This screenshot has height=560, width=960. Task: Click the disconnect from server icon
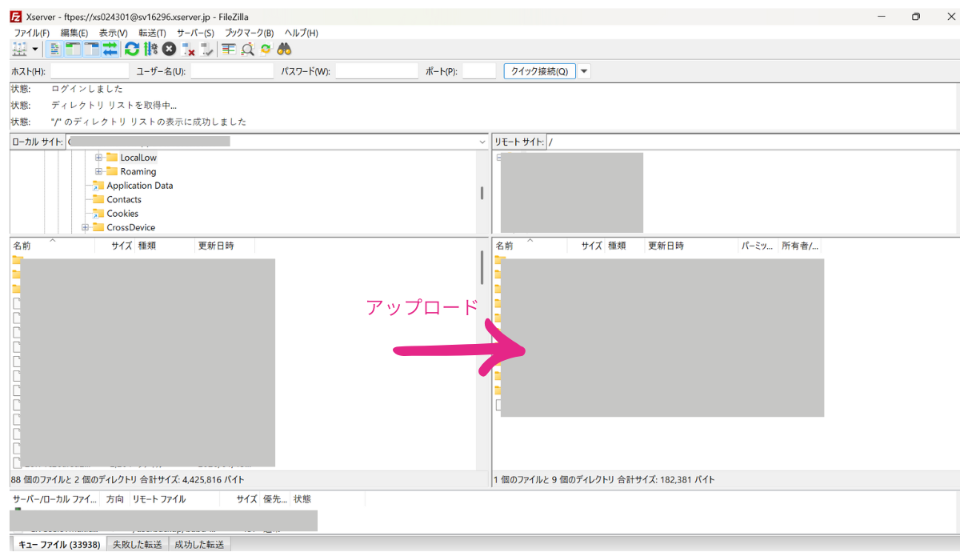point(188,50)
